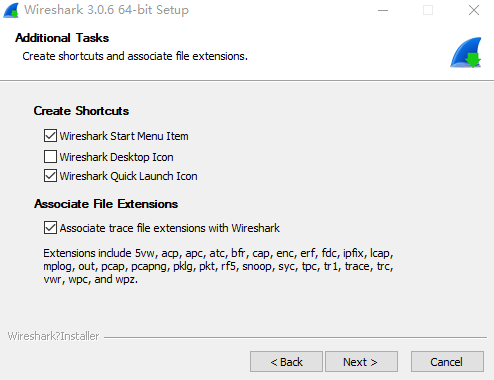This screenshot has height=380, width=494.
Task: Click the Associate File Extensions heading
Action: (x=106, y=204)
